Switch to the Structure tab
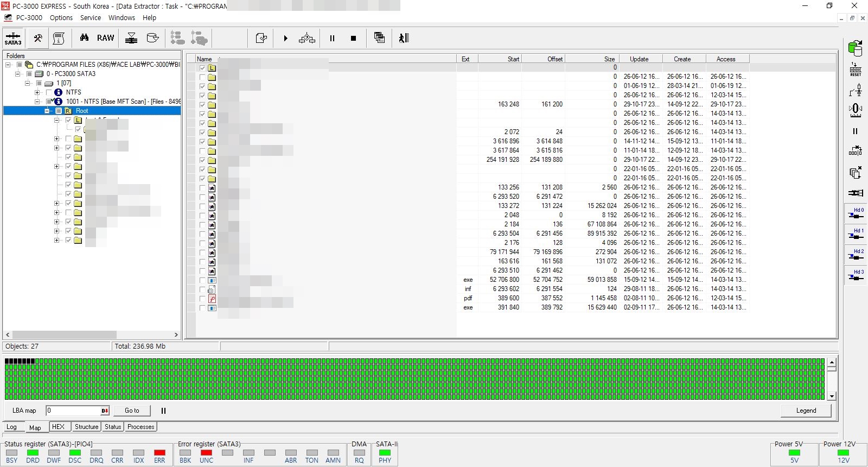This screenshot has height=467, width=868. 87,427
